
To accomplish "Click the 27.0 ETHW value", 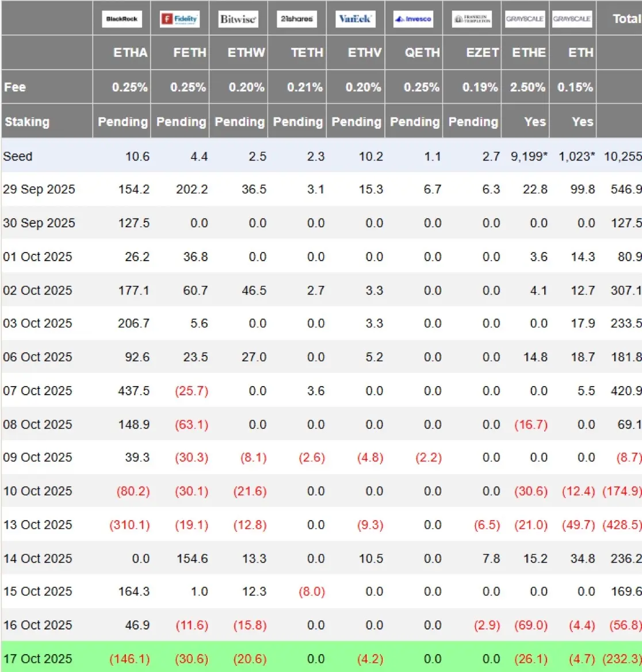I will click(254, 357).
